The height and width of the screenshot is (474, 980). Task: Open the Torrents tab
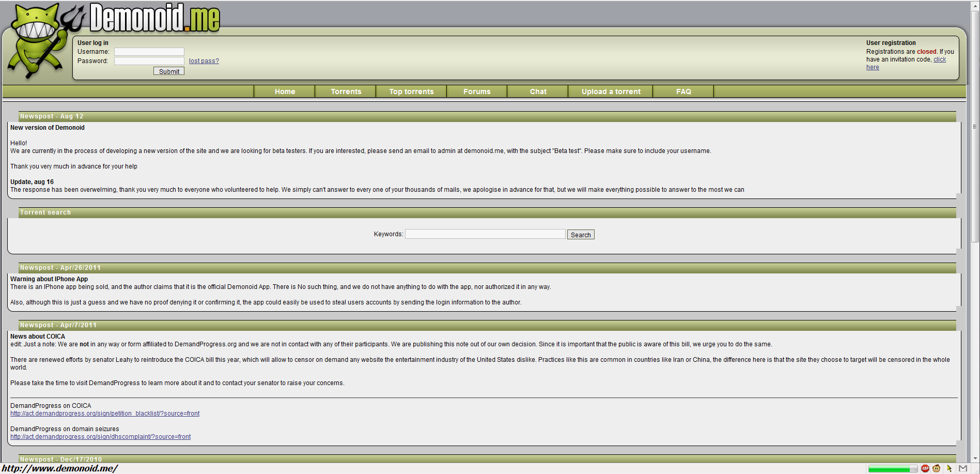click(x=346, y=91)
